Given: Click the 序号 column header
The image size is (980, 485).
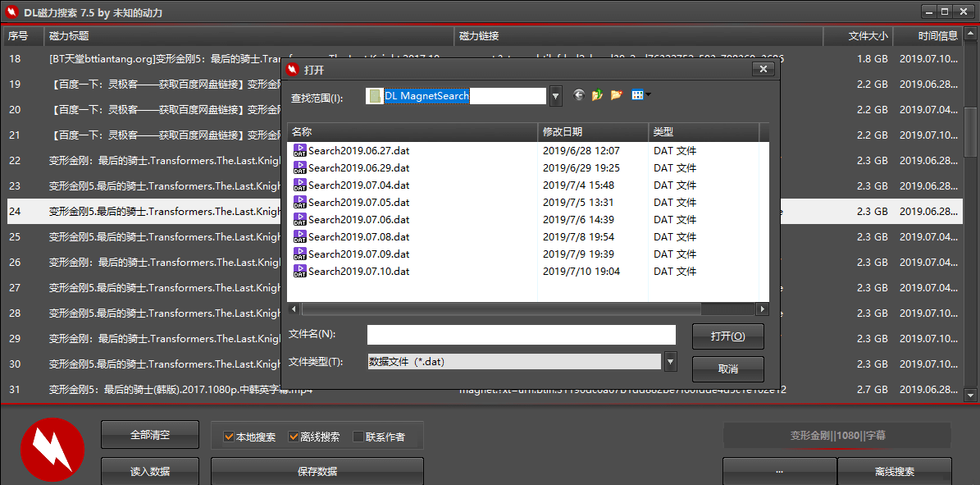Looking at the screenshot, I should point(23,36).
